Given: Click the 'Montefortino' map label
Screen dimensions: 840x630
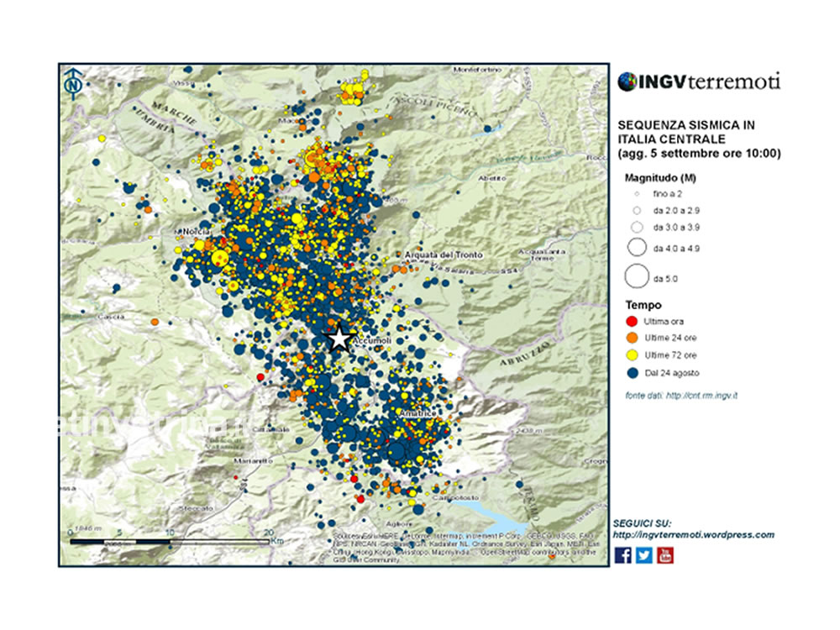Looking at the screenshot, I should click(477, 70).
